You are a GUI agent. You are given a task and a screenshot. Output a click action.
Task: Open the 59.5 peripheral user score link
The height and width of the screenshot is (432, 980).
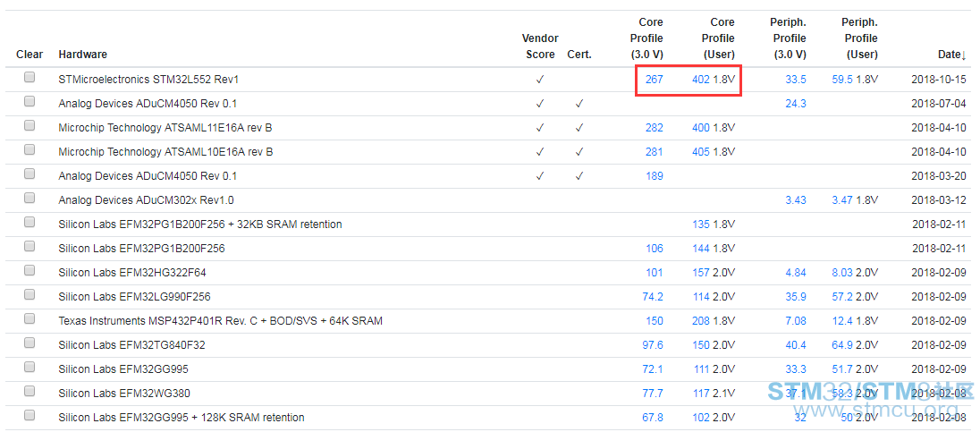click(842, 80)
